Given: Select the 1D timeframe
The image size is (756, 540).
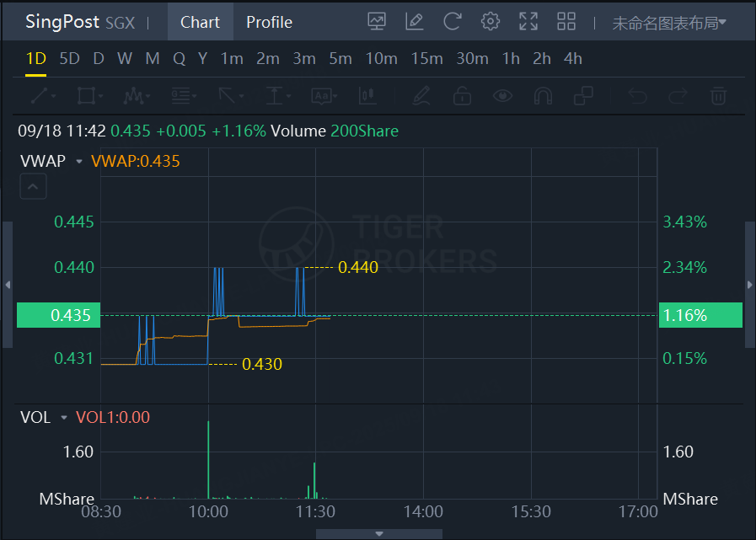Looking at the screenshot, I should pos(35,59).
